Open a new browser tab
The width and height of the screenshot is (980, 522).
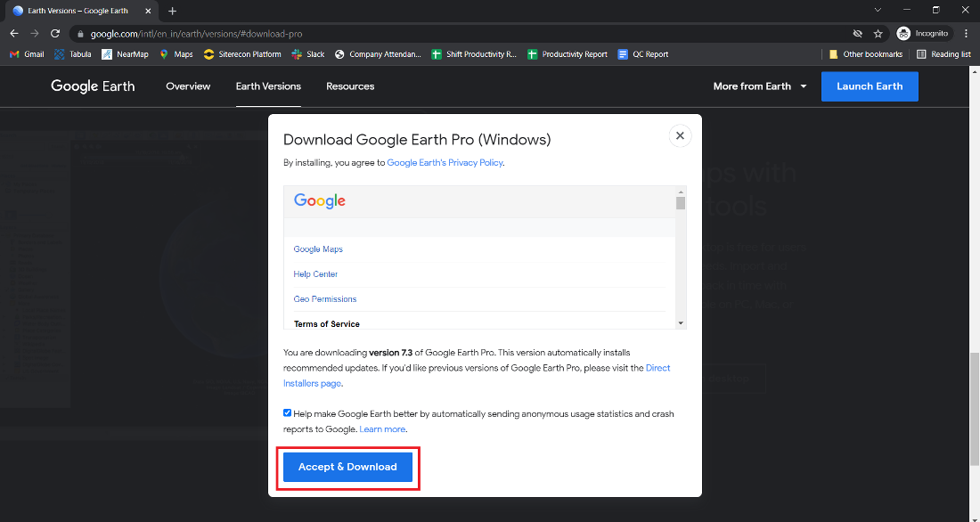[x=173, y=11]
